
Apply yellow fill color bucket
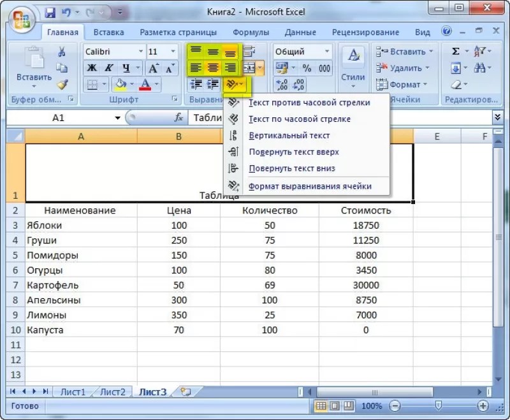[x=120, y=84]
